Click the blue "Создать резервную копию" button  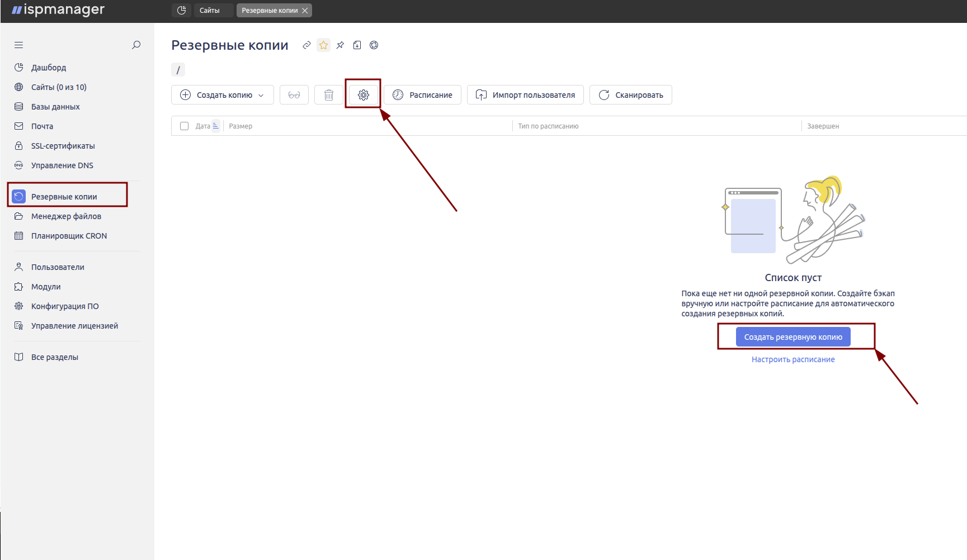(793, 337)
